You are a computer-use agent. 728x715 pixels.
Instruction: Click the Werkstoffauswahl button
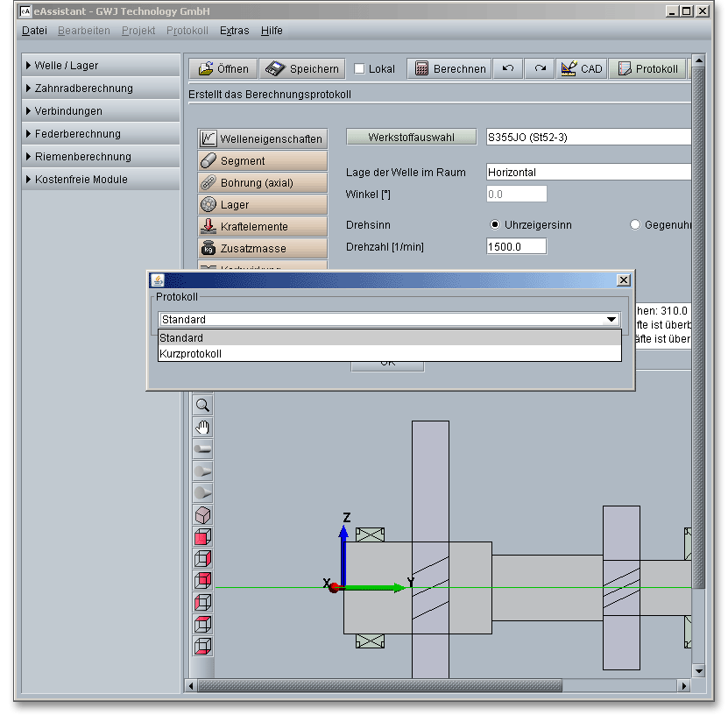tap(411, 137)
